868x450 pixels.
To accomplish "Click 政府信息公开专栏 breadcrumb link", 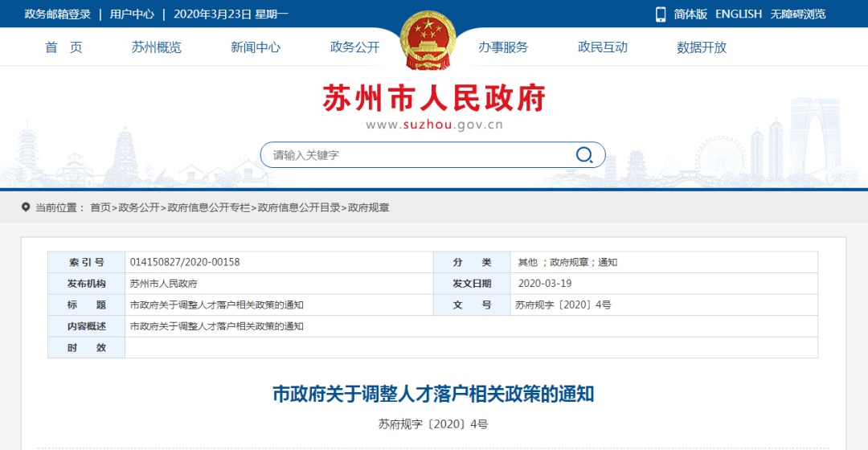I will tap(209, 207).
